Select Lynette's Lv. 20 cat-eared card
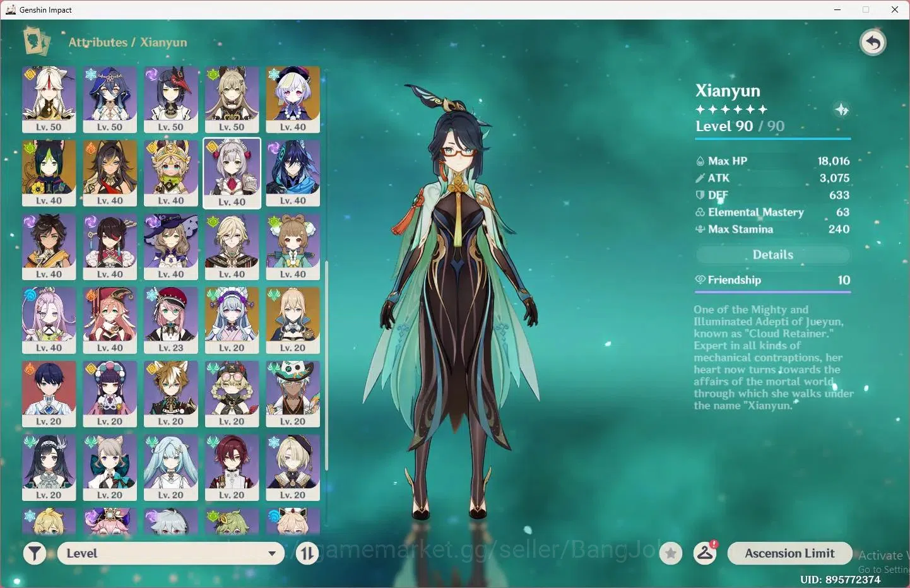The image size is (910, 588). click(110, 468)
